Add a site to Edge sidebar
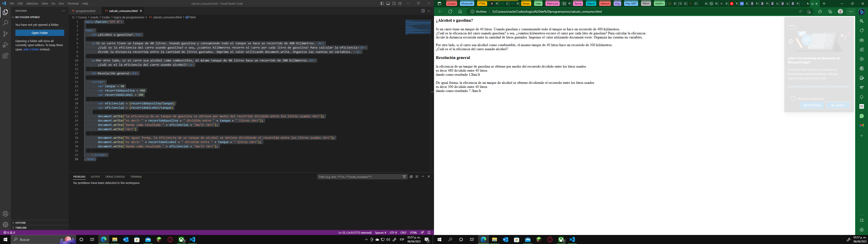The image size is (868, 244). pos(862,136)
